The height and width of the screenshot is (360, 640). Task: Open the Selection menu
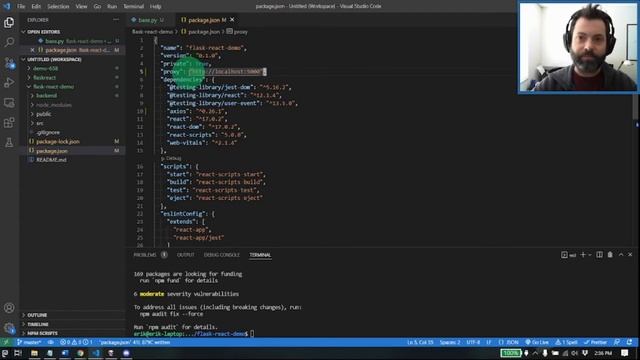point(58,6)
